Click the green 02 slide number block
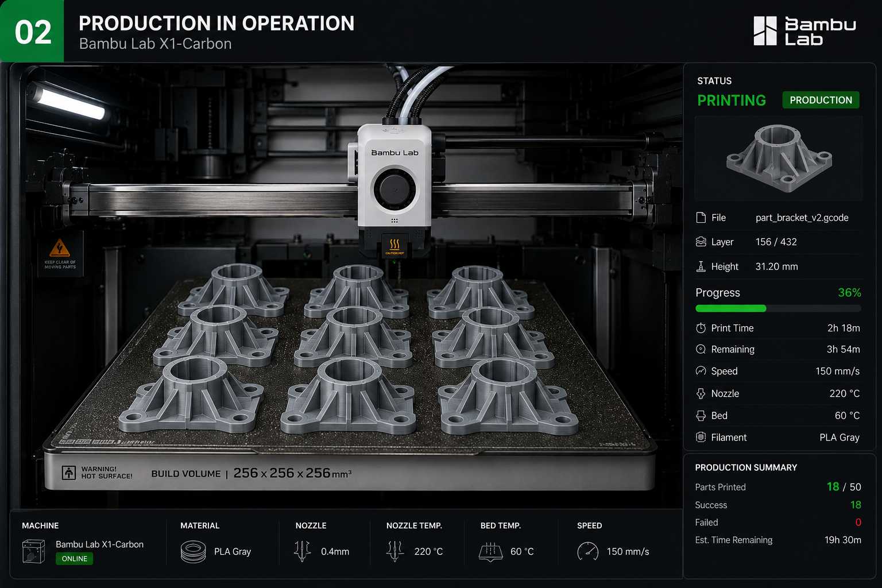This screenshot has width=882, height=588. (32, 31)
